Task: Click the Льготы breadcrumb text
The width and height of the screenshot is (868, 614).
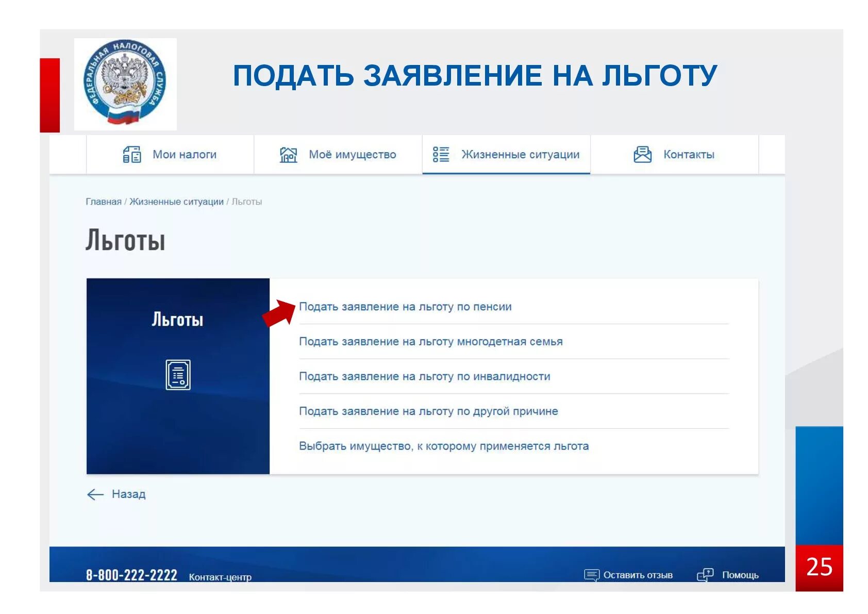Action: 246,202
